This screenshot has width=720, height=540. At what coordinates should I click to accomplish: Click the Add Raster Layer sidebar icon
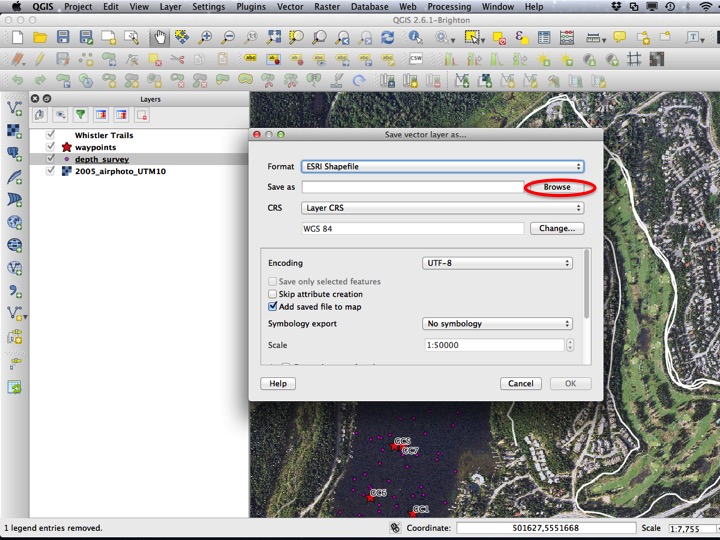click(15, 131)
